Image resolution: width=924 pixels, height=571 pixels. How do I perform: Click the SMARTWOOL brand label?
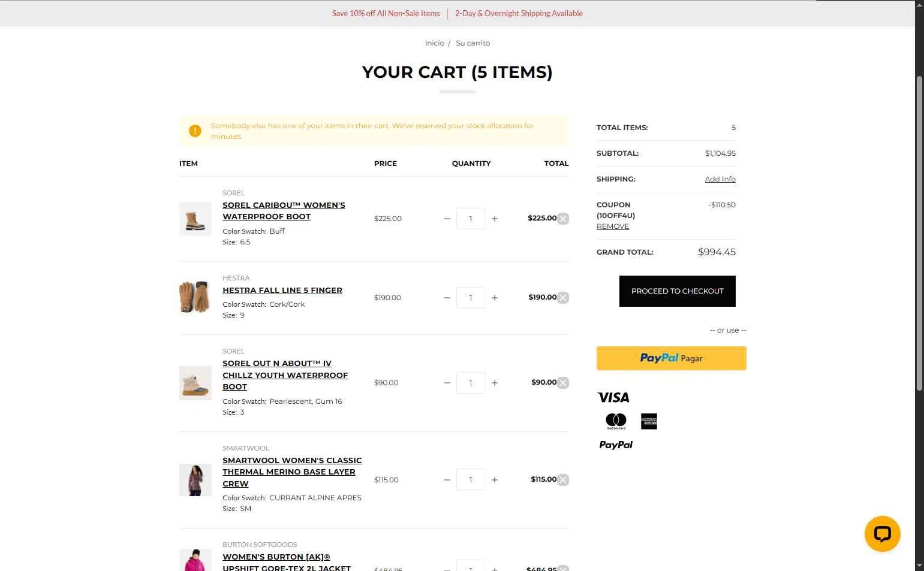coord(246,448)
